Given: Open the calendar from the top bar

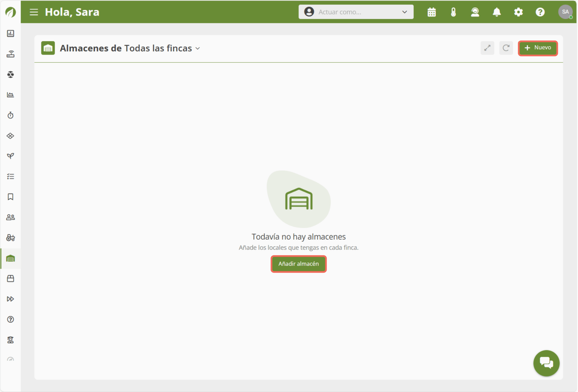Looking at the screenshot, I should pyautogui.click(x=431, y=12).
